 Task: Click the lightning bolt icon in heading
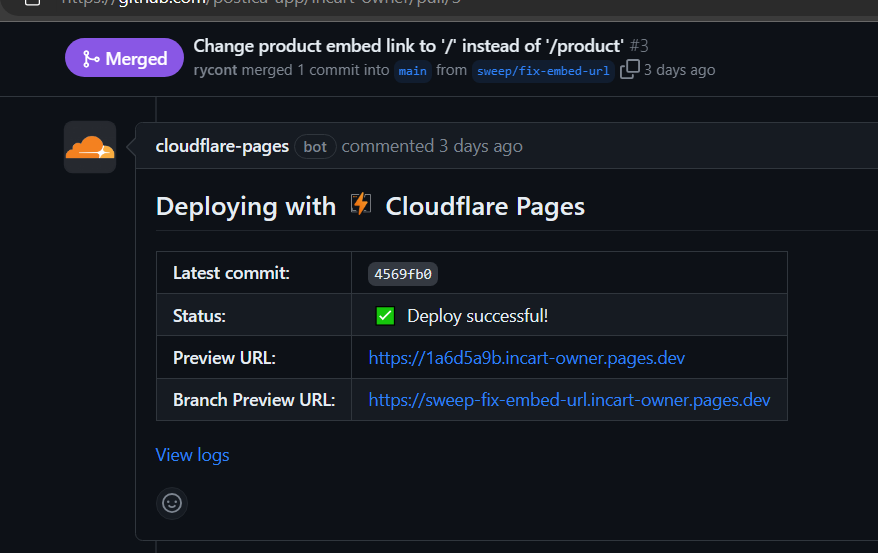click(x=361, y=205)
